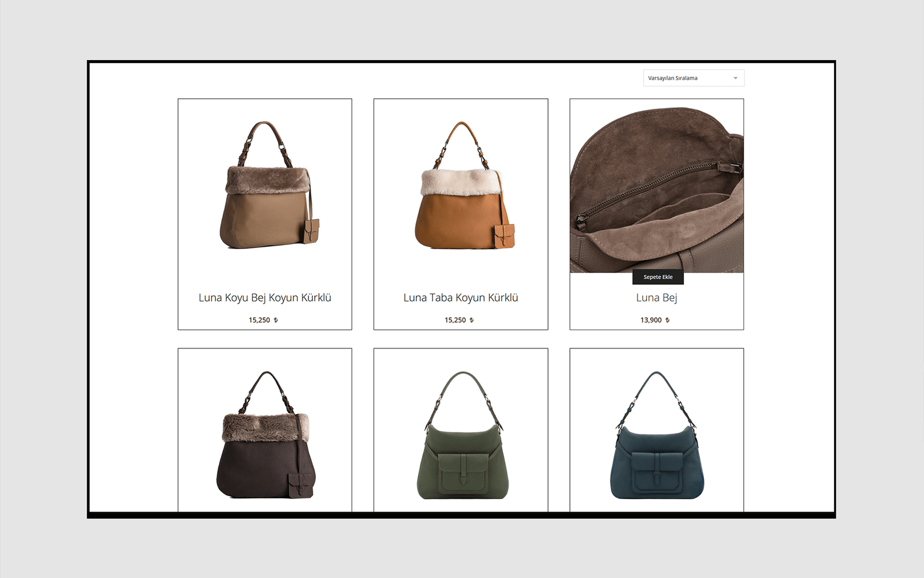The width and height of the screenshot is (924, 578).
Task: Click the arrow of the sorting dropdown
Action: [x=735, y=78]
